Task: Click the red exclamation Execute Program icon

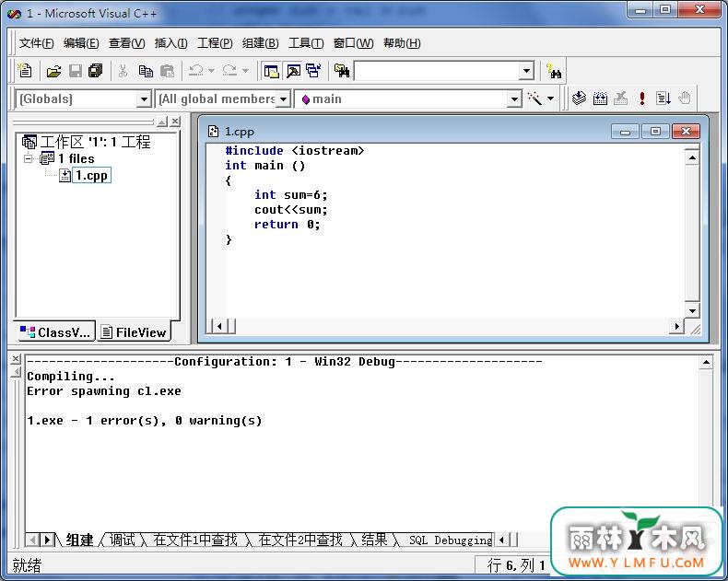Action: (642, 99)
